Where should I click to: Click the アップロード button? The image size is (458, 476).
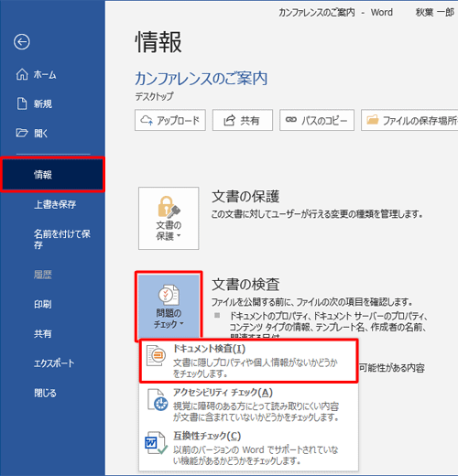pyautogui.click(x=170, y=120)
